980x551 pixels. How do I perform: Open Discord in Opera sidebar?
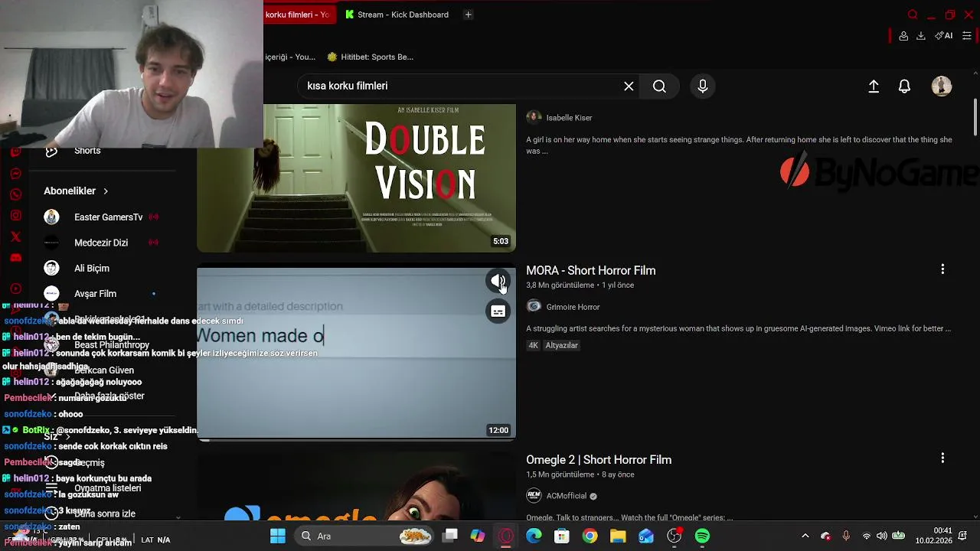coord(15,258)
